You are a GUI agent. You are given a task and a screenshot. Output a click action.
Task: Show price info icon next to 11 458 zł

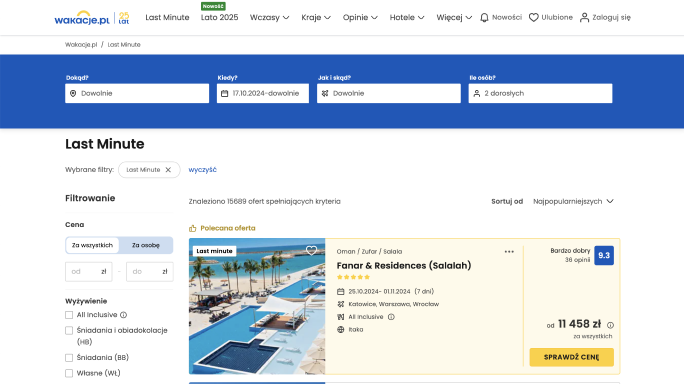coord(610,325)
